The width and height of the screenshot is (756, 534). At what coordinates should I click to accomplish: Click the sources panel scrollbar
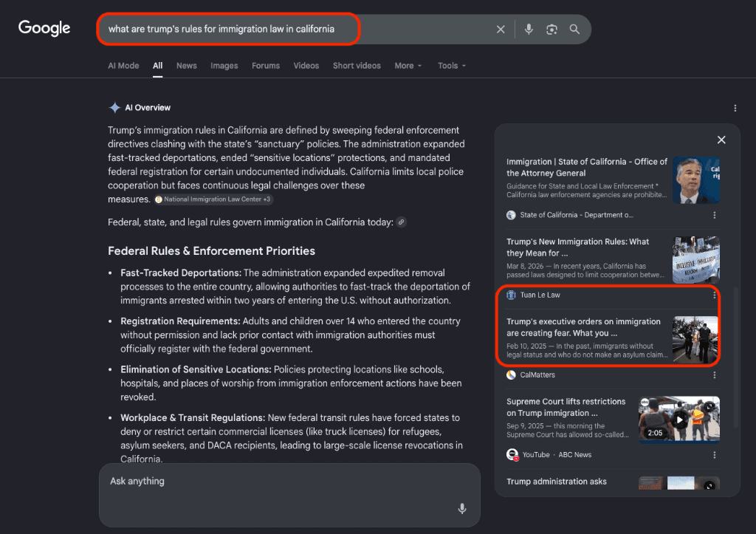(735, 357)
